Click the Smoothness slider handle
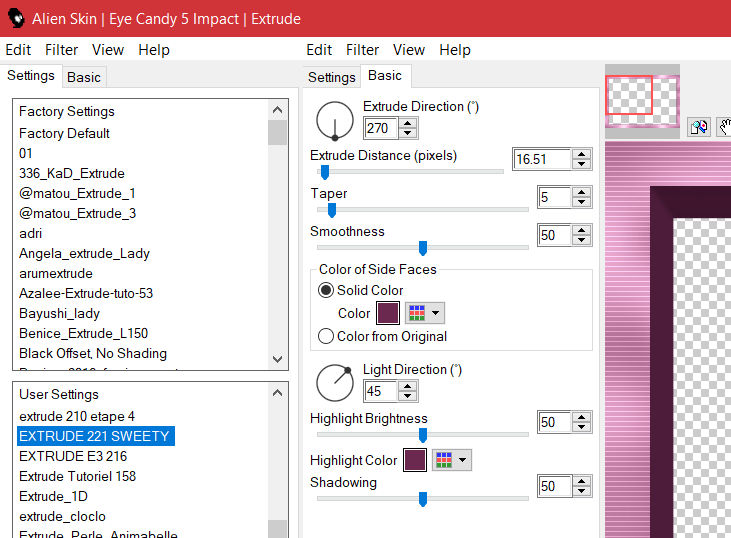The image size is (731, 538). [423, 248]
